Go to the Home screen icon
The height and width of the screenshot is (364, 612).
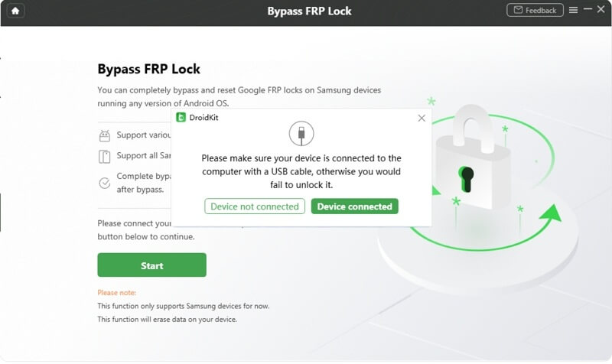(x=15, y=11)
